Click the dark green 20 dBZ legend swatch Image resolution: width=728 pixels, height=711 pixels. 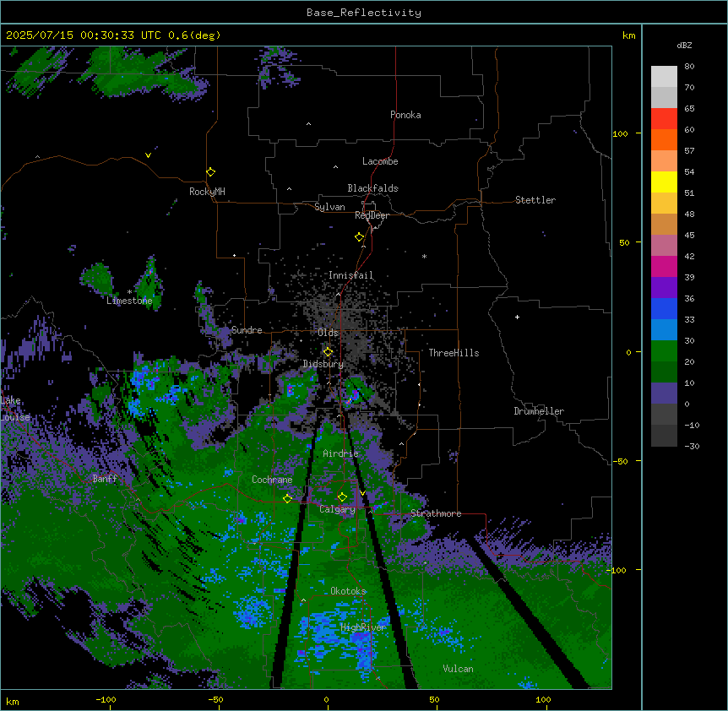pos(664,372)
